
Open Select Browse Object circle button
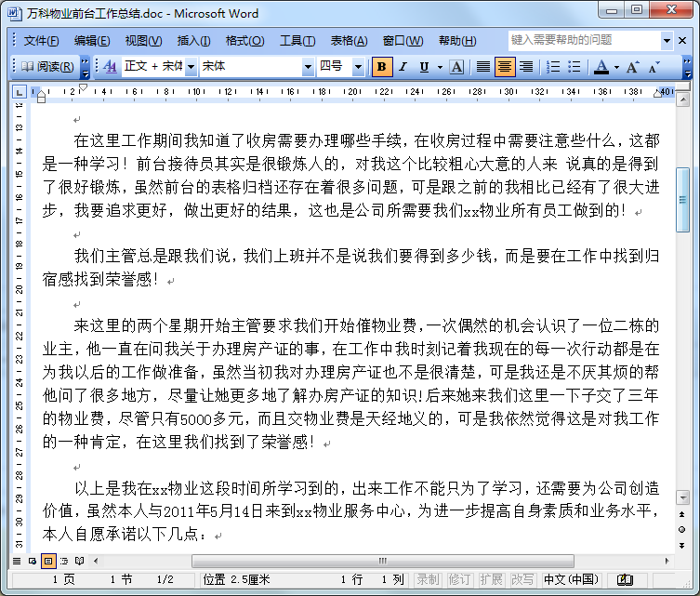tap(681, 529)
